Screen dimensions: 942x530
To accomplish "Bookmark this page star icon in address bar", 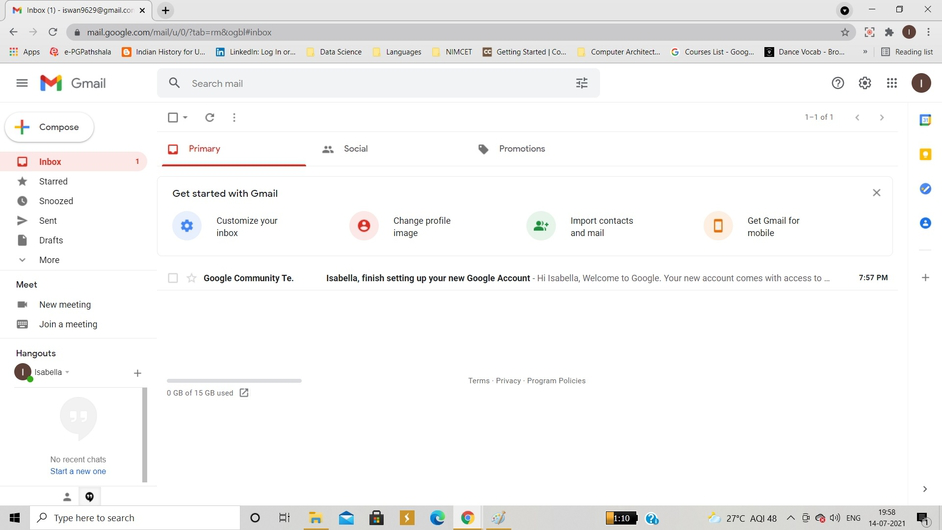I will [x=845, y=32].
